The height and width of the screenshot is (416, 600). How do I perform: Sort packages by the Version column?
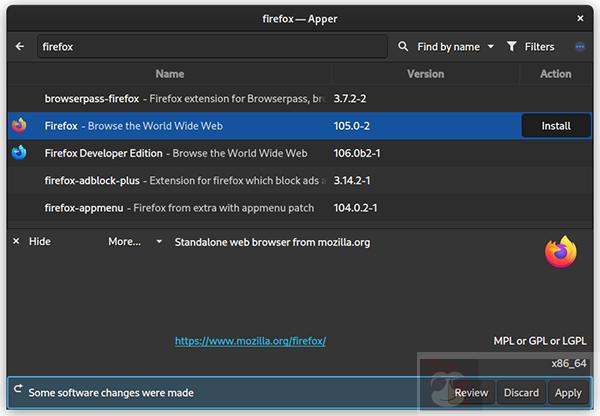(x=425, y=74)
